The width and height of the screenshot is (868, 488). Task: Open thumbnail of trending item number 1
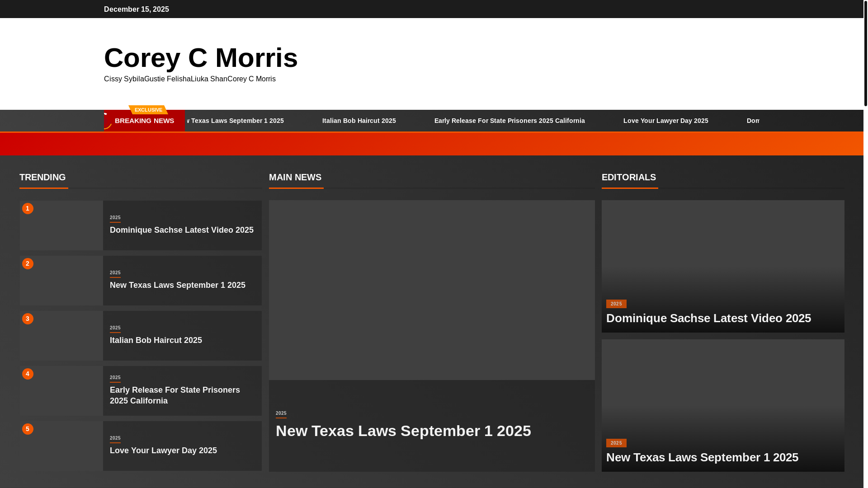61,225
